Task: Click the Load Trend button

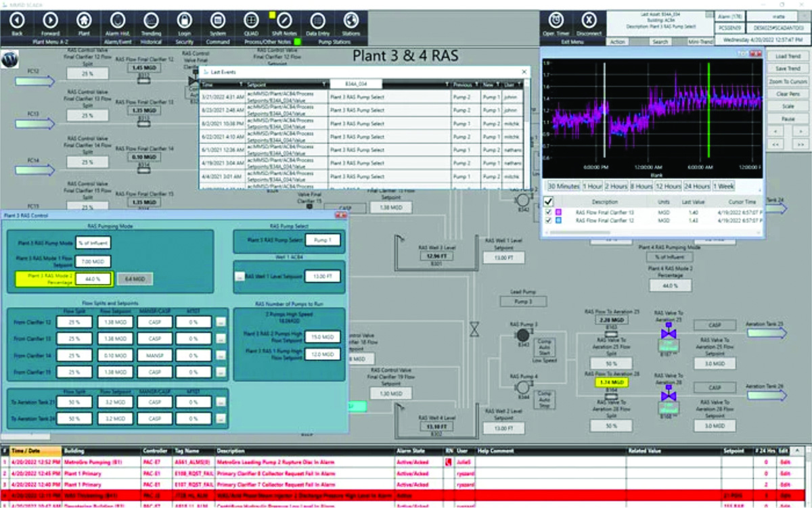Action: pyautogui.click(x=788, y=56)
